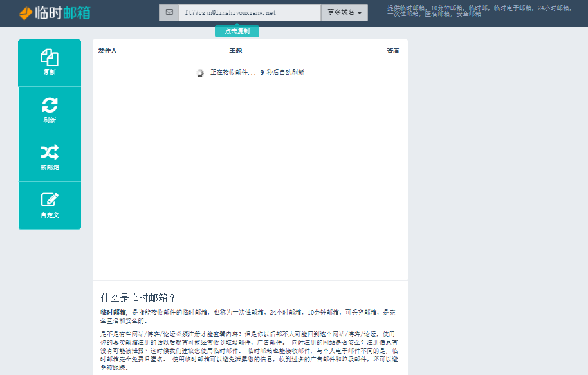
Task: Click the email address field ft77czjn@linshiyouxiang.net
Action: click(250, 12)
